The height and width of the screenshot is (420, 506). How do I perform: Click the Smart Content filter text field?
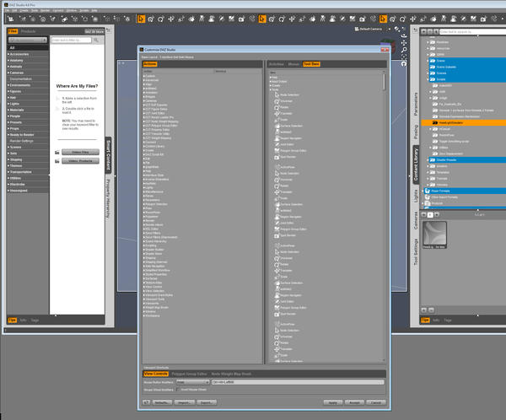click(x=72, y=40)
